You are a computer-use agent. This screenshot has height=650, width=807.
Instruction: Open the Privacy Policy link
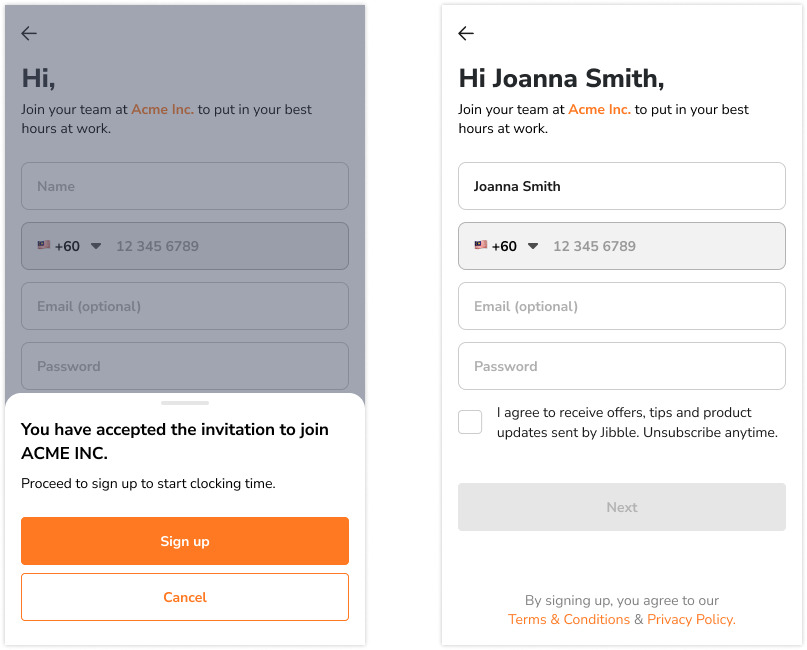pyautogui.click(x=690, y=619)
